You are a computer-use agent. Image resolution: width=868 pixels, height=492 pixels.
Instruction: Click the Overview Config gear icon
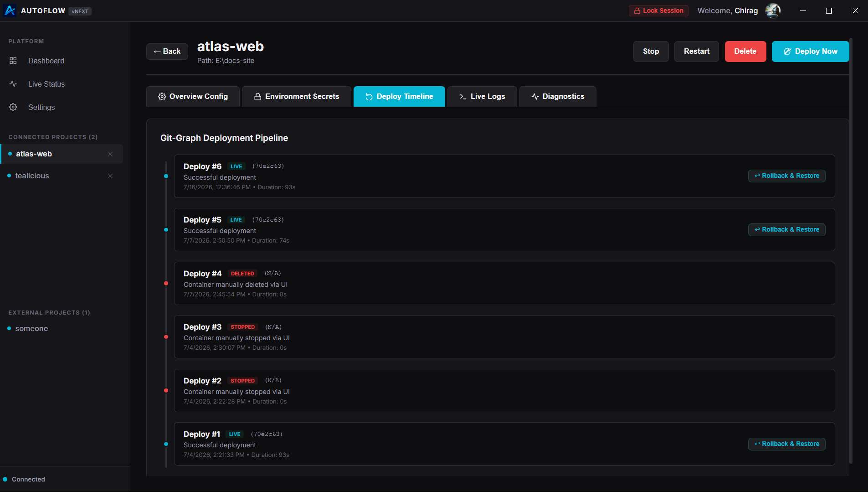tap(162, 97)
